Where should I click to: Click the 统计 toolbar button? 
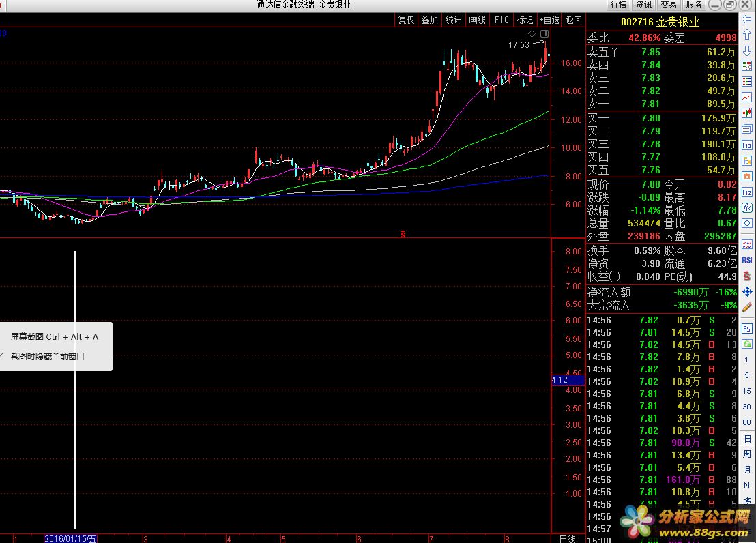453,20
